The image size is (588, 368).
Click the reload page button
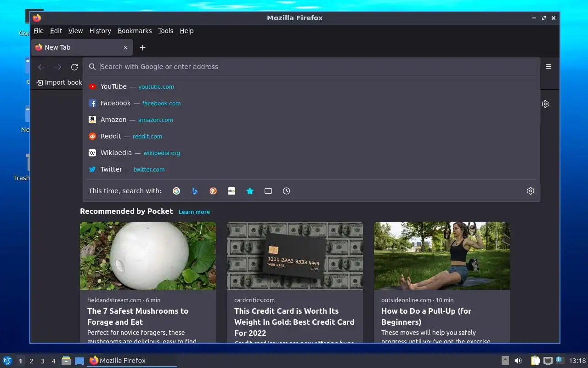point(74,67)
